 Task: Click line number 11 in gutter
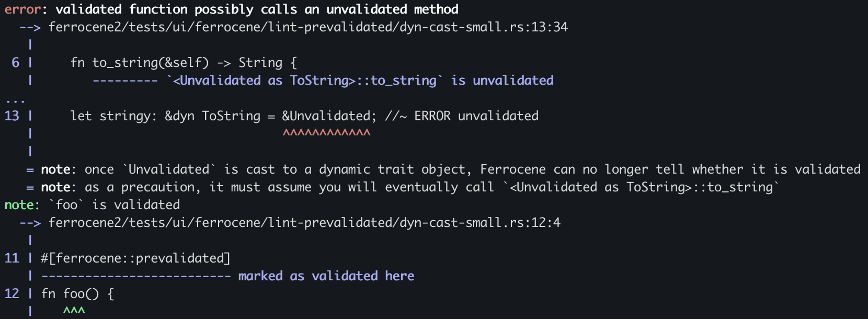coord(12,258)
